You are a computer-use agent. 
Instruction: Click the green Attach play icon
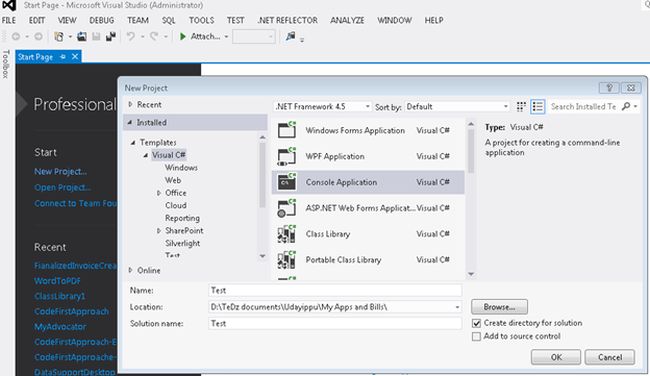click(x=182, y=36)
